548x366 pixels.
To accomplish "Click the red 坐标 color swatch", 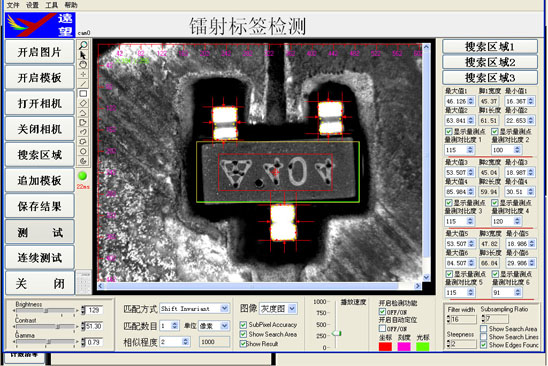I will 385,346.
